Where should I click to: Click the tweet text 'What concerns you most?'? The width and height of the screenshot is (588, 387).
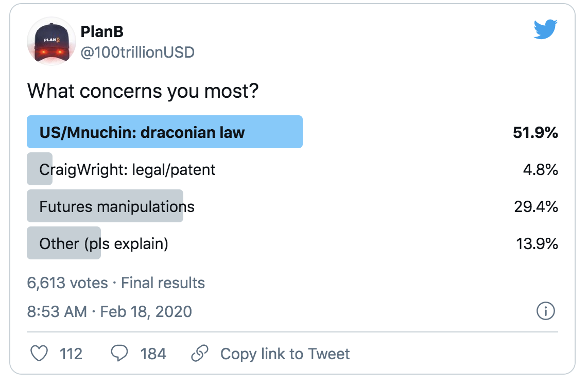(143, 91)
